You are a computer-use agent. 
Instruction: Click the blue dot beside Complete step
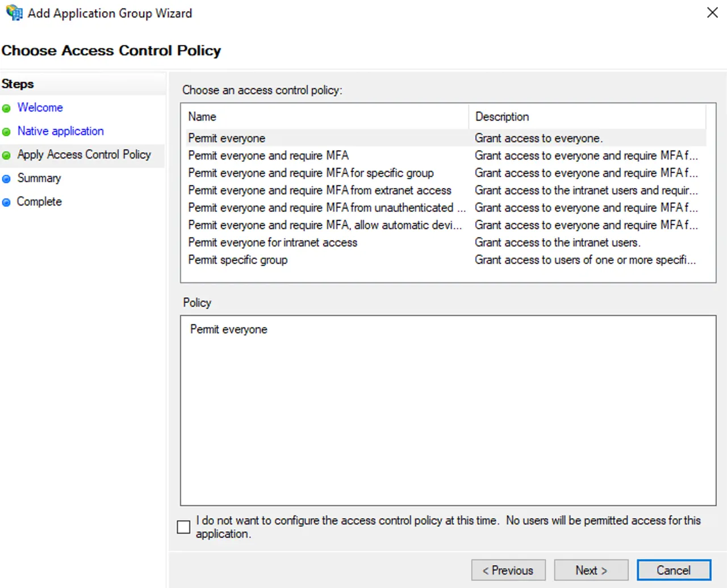click(x=6, y=202)
